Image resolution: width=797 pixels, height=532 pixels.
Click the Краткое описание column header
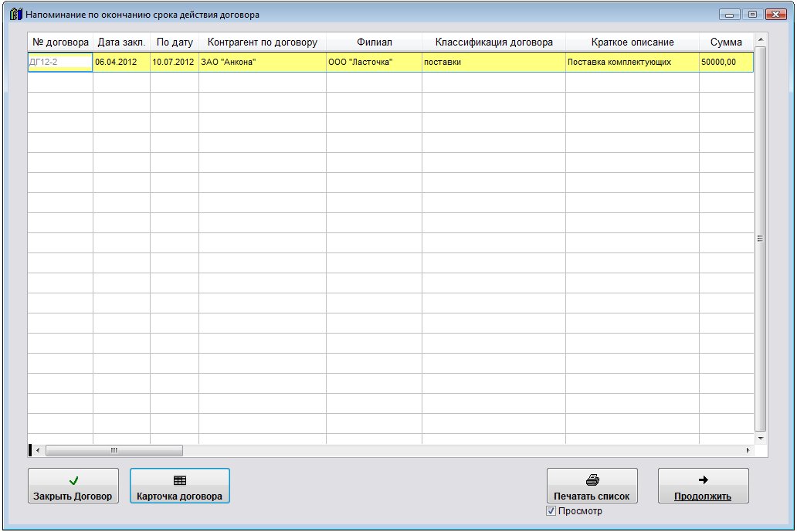(x=633, y=42)
